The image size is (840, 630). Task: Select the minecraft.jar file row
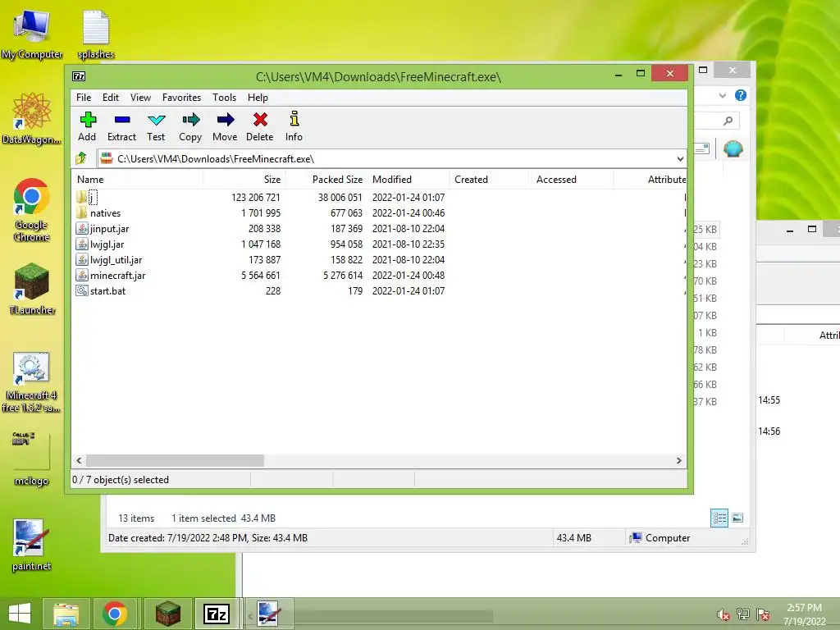point(379,276)
